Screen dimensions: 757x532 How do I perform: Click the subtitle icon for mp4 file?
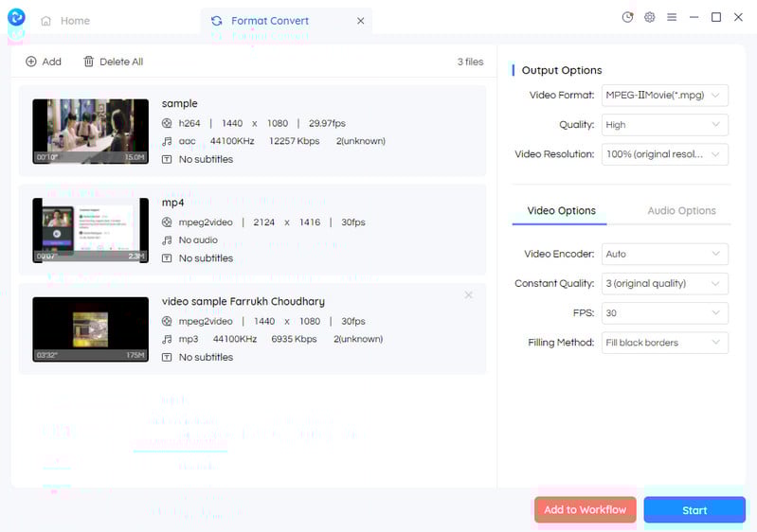coord(167,258)
